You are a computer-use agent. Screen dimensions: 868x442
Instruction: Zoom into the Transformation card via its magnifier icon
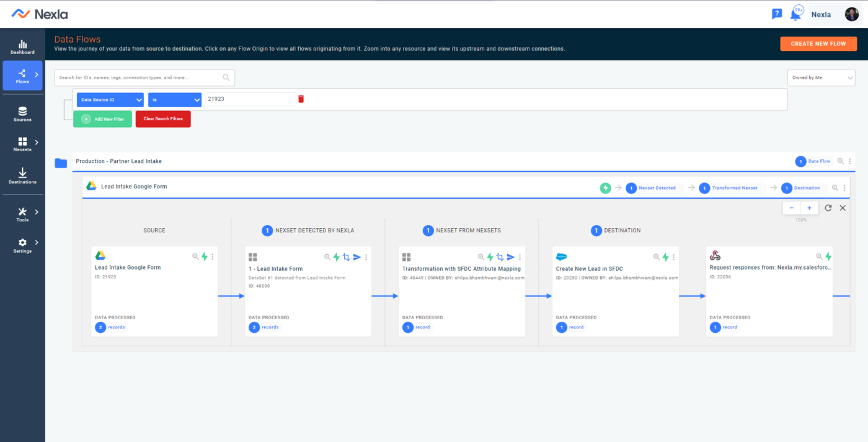[481, 256]
